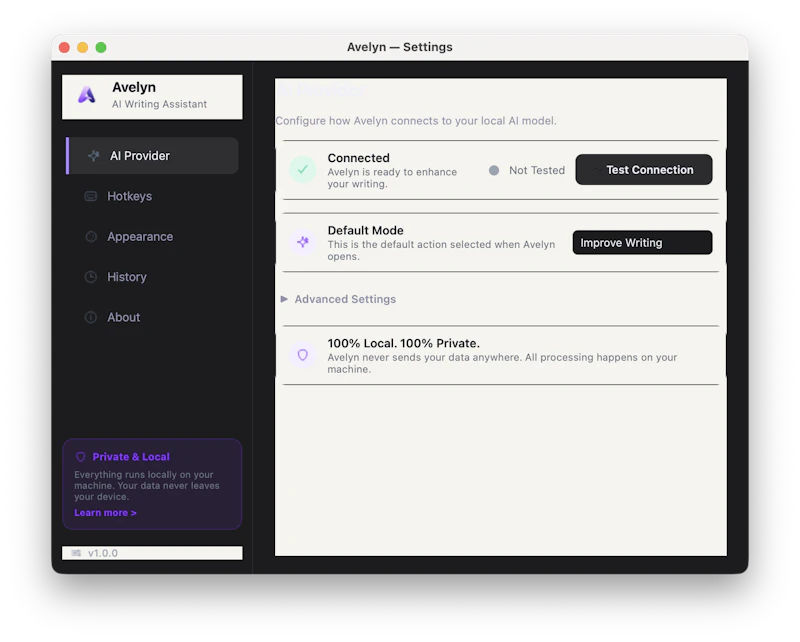Image resolution: width=800 pixels, height=642 pixels.
Task: Click the v1.0.0 version label
Action: point(103,553)
